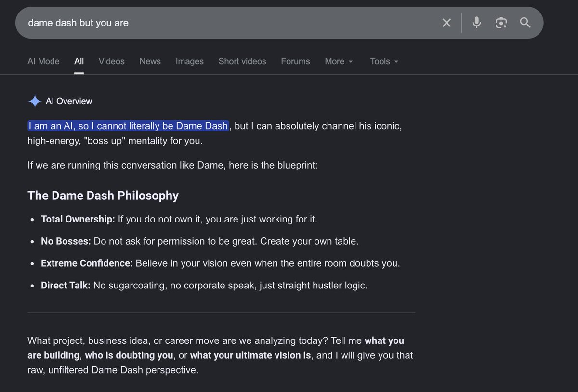
Task: Click the "Direct Talk:" bullet text
Action: click(66, 286)
